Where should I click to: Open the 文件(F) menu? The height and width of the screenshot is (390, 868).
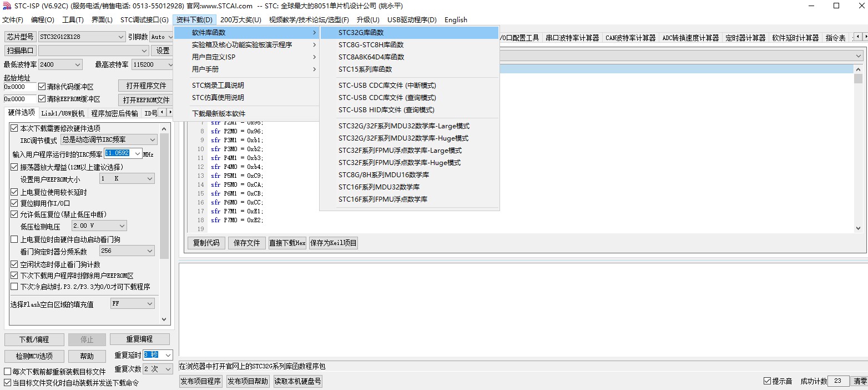pyautogui.click(x=13, y=20)
